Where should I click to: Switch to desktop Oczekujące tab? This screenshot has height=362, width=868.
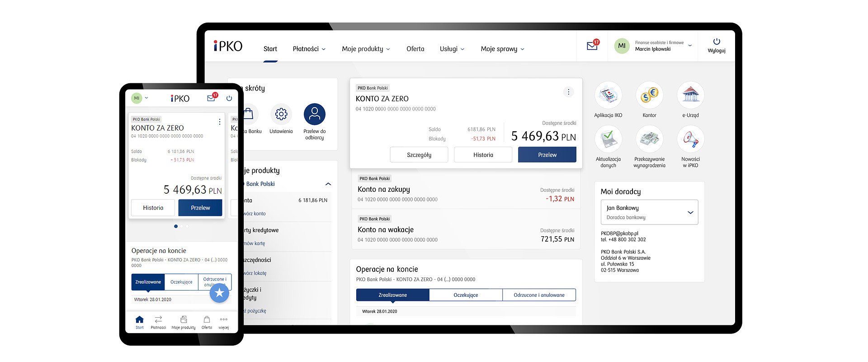click(466, 295)
